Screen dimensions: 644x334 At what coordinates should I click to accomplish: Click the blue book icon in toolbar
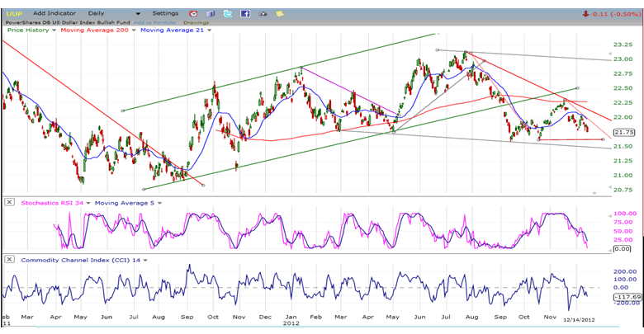coord(211,14)
